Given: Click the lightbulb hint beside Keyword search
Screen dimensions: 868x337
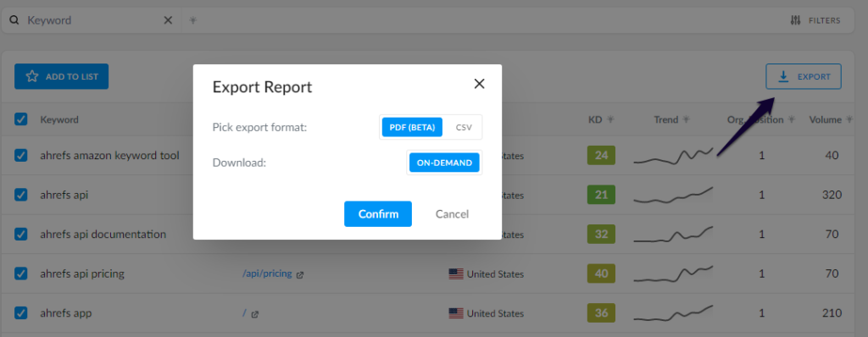Looking at the screenshot, I should coord(193,20).
